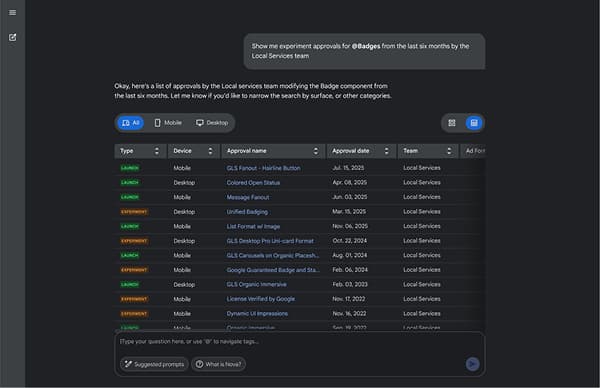Image resolution: width=600 pixels, height=388 pixels.
Task: Open Google Guaranteed Badge link
Action: click(272, 270)
